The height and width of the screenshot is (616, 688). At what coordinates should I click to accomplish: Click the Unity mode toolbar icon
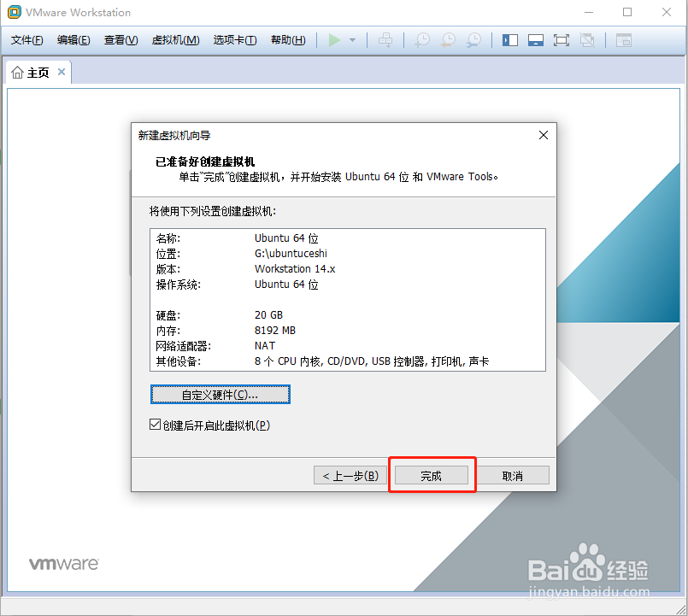pos(587,40)
